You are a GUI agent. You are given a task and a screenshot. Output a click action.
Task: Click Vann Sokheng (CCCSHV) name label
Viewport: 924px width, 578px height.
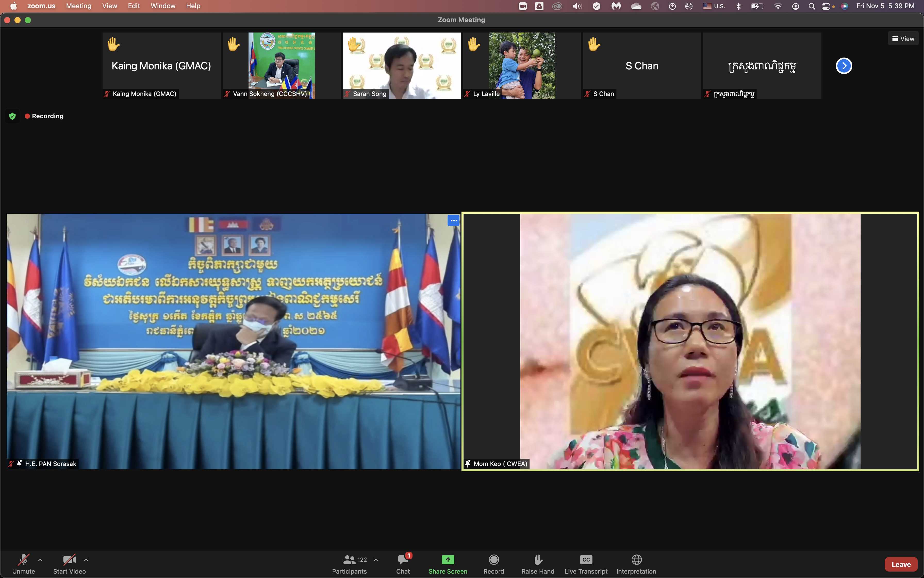[x=270, y=94]
